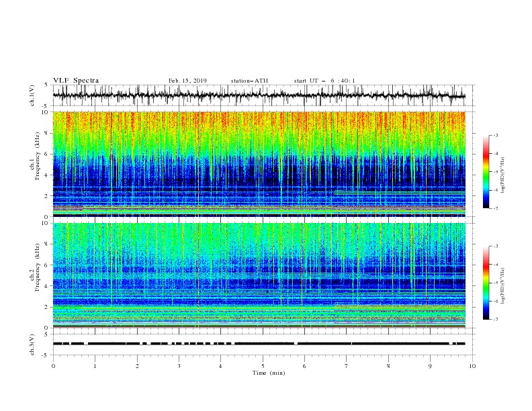Screen dimensions: 532x411
Task: Click the time axis tick label '5'
Action: (263, 366)
